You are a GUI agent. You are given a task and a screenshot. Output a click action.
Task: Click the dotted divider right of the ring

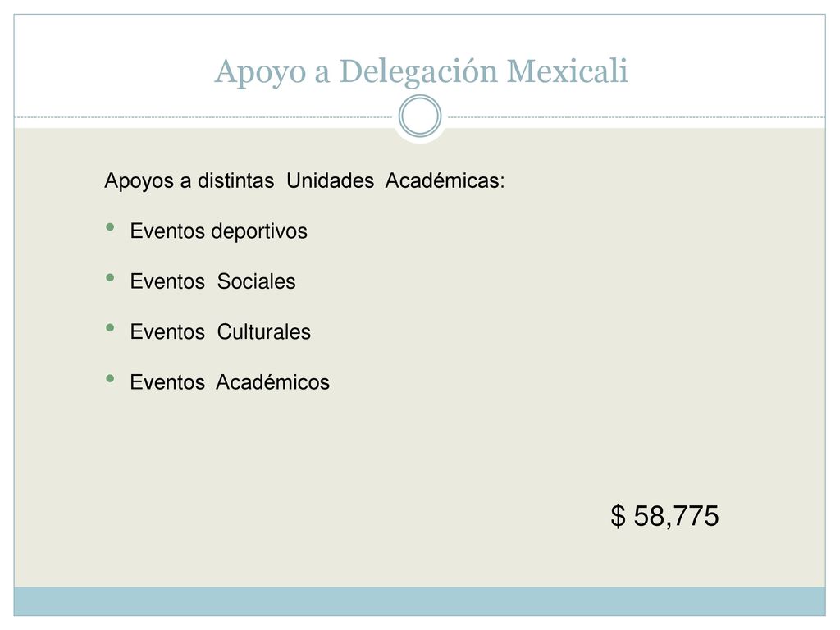point(637,116)
